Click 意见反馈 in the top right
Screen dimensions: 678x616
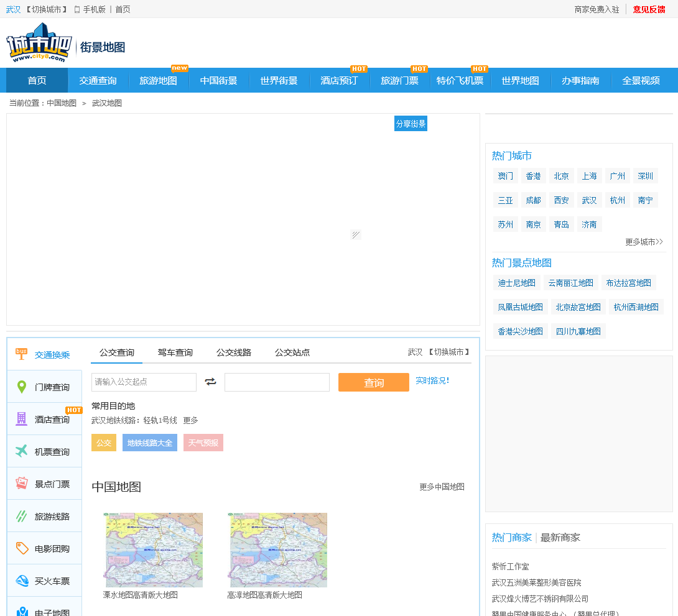[649, 9]
